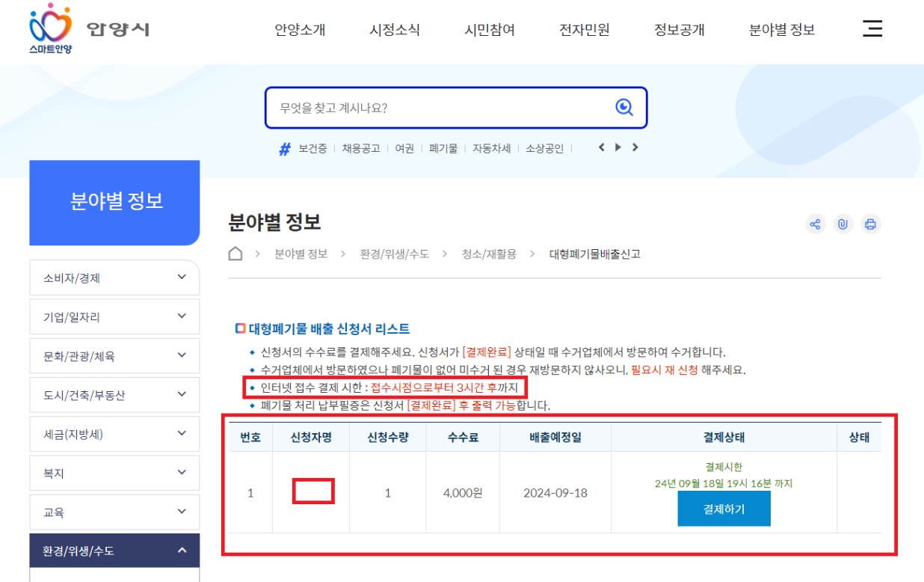Click the share icon near the page title
The height and width of the screenshot is (582, 924).
tap(816, 224)
